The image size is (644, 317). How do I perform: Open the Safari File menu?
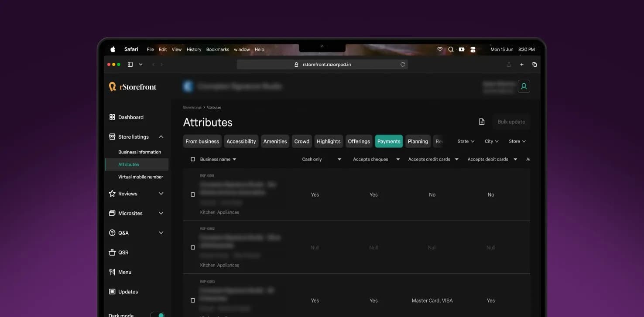pos(151,49)
